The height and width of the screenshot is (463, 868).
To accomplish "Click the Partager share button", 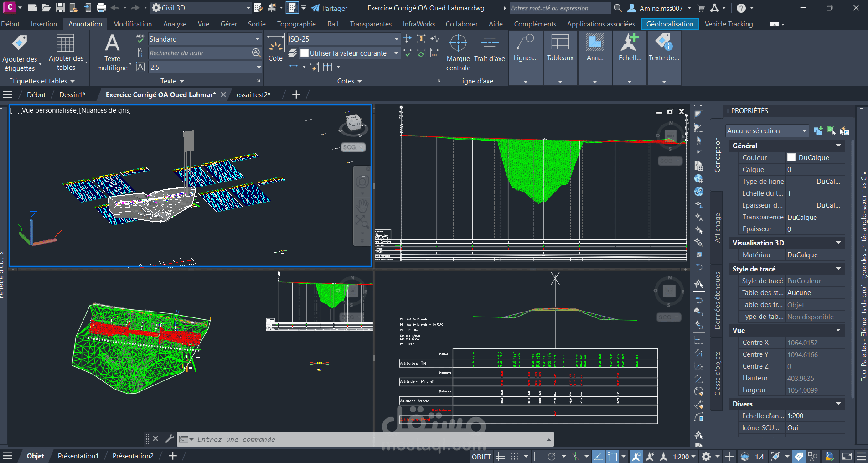I will coord(329,8).
